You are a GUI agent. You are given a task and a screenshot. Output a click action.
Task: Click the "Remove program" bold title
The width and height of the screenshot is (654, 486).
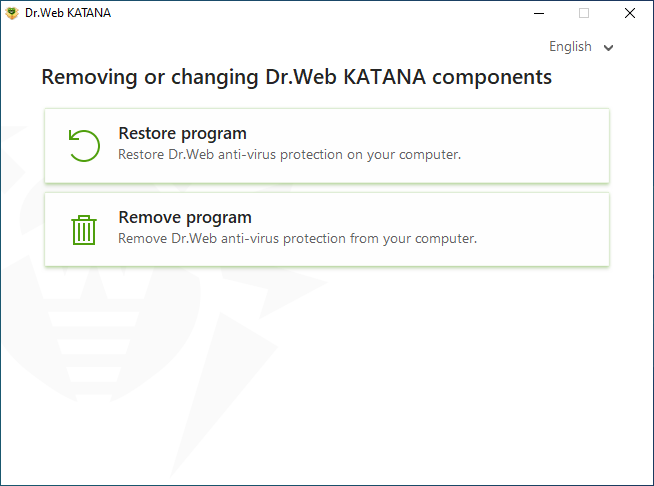tap(185, 218)
